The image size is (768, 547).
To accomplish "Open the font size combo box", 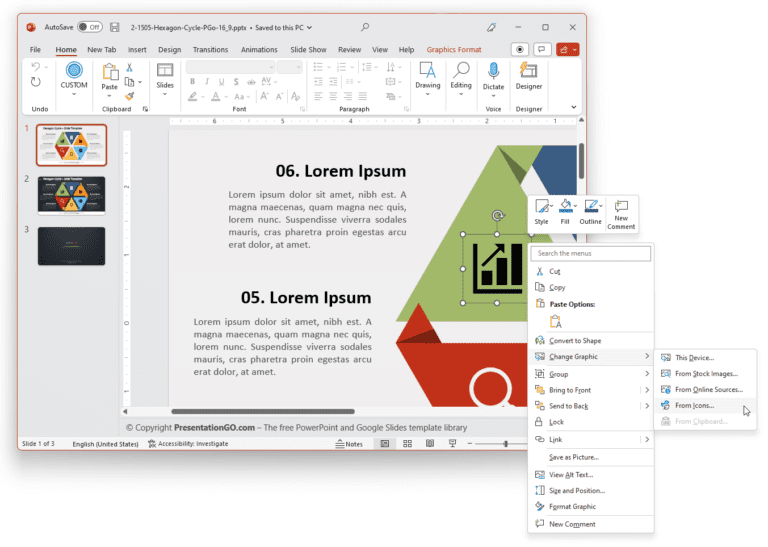I will 289,67.
